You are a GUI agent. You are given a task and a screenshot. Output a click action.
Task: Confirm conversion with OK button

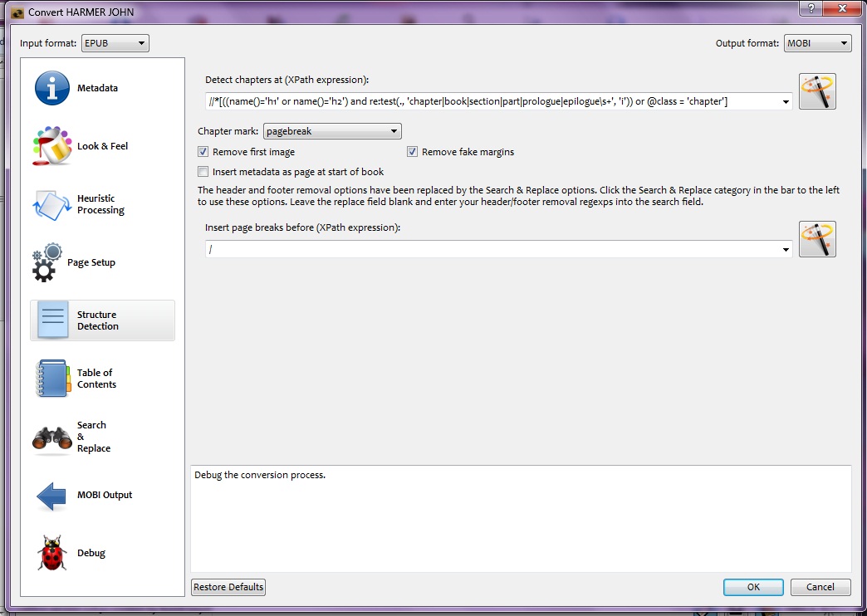[753, 587]
